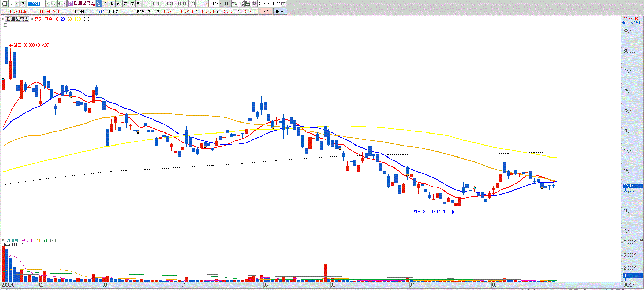Open the 주 stock-type dropdown arrow
644x290 pixels.
tap(16, 3)
